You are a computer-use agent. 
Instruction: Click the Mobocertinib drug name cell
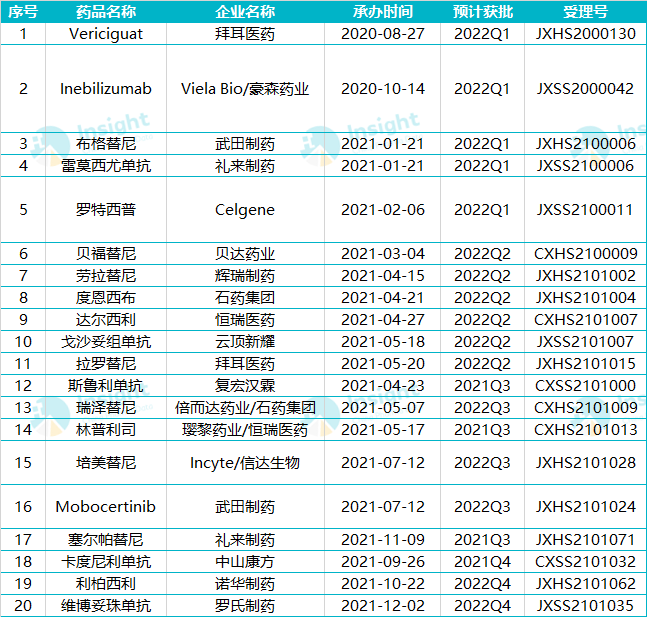click(x=106, y=507)
